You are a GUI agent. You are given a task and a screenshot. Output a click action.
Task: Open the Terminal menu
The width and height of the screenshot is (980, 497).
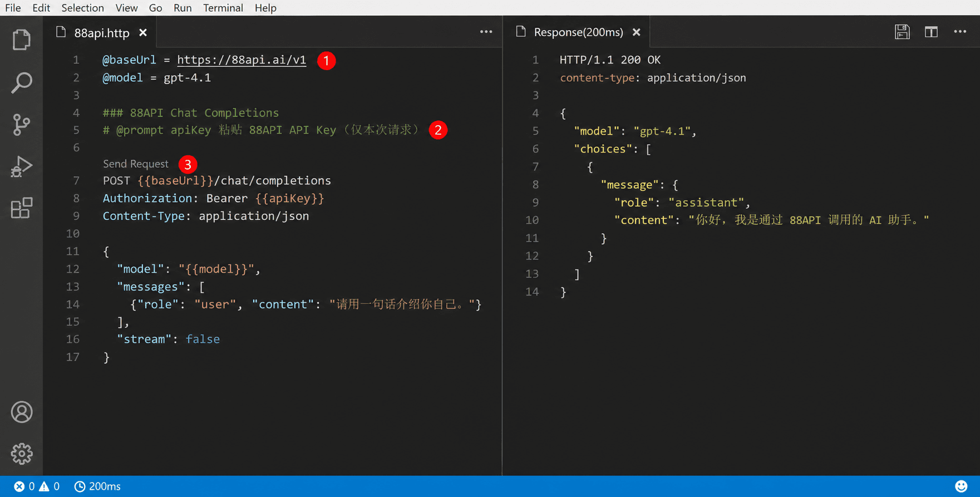[x=223, y=8]
